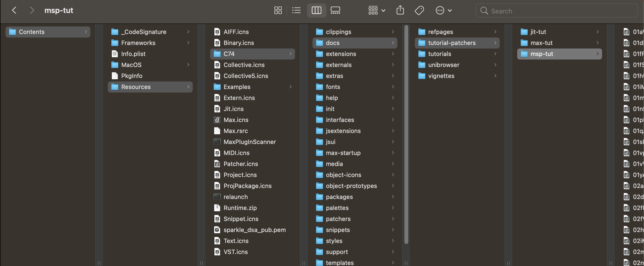Open the More actions ellipsis menu
The image size is (644, 266).
click(x=444, y=10)
